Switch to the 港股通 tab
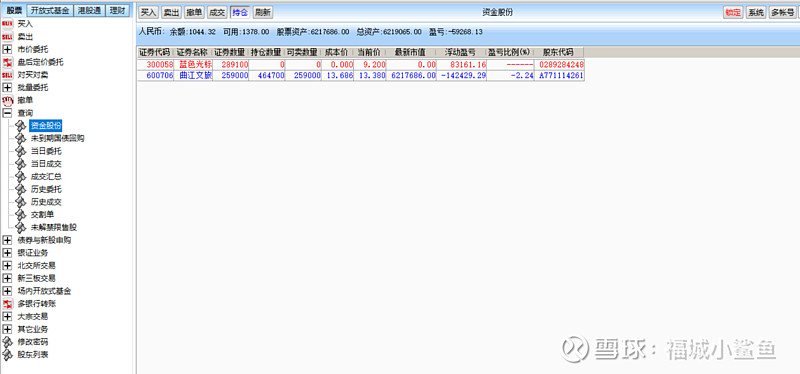Image resolution: width=800 pixels, height=374 pixels. coord(88,10)
